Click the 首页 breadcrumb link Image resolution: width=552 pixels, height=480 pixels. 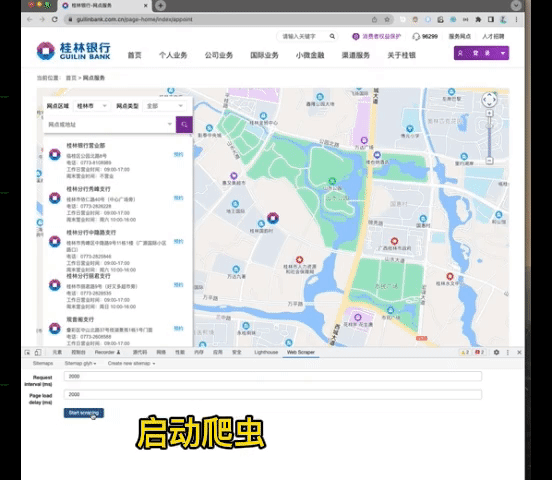click(71, 78)
